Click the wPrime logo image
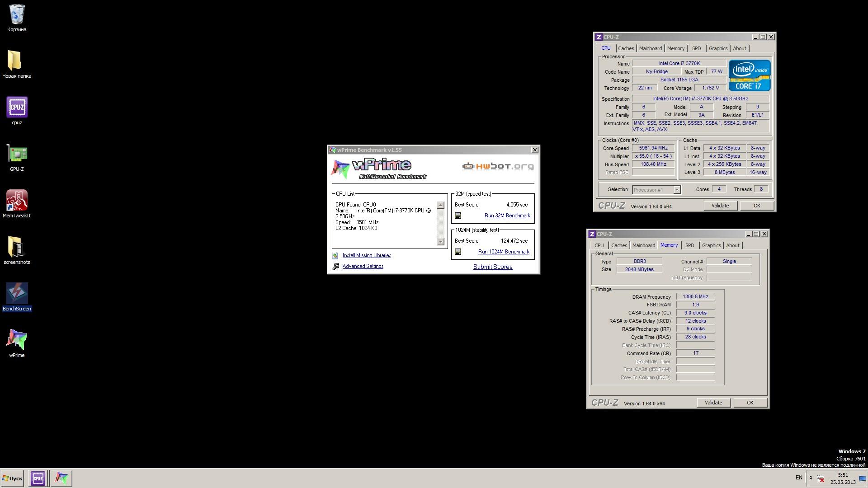868x488 pixels. click(x=379, y=169)
